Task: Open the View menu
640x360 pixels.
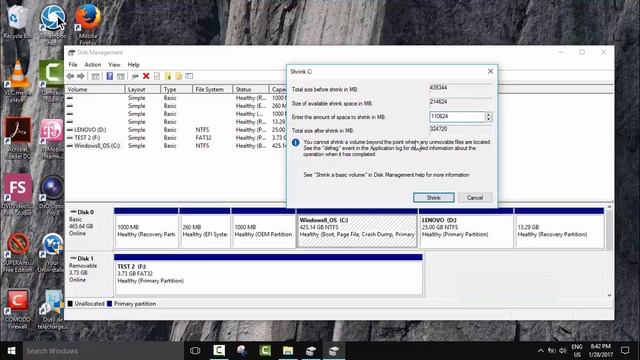Action: (114, 64)
